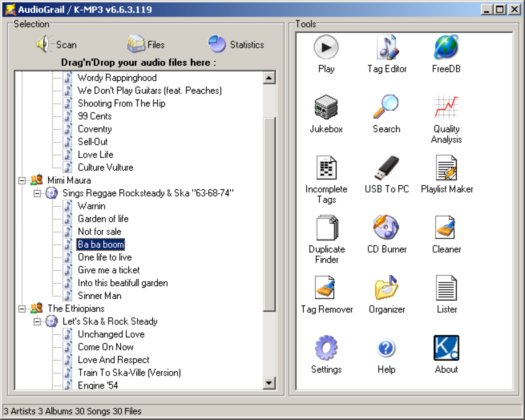Open Statistics pie chart icon

pos(217,44)
